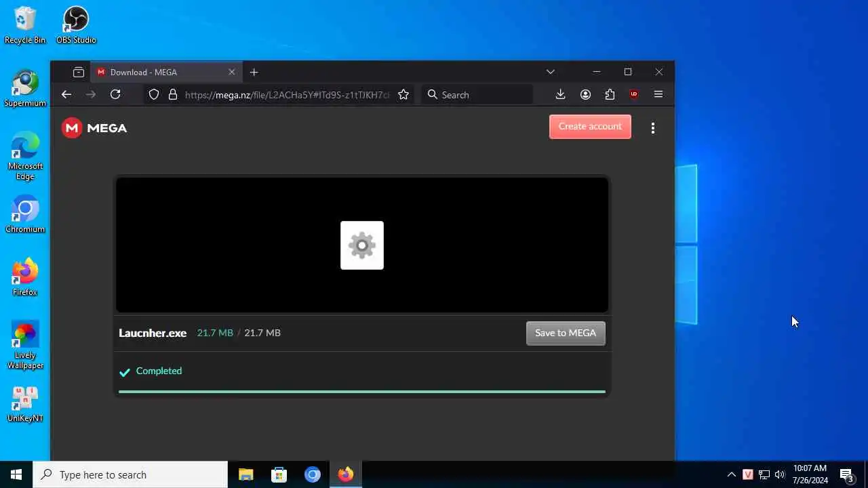Open network tray icon
The height and width of the screenshot is (488, 868).
click(764, 474)
